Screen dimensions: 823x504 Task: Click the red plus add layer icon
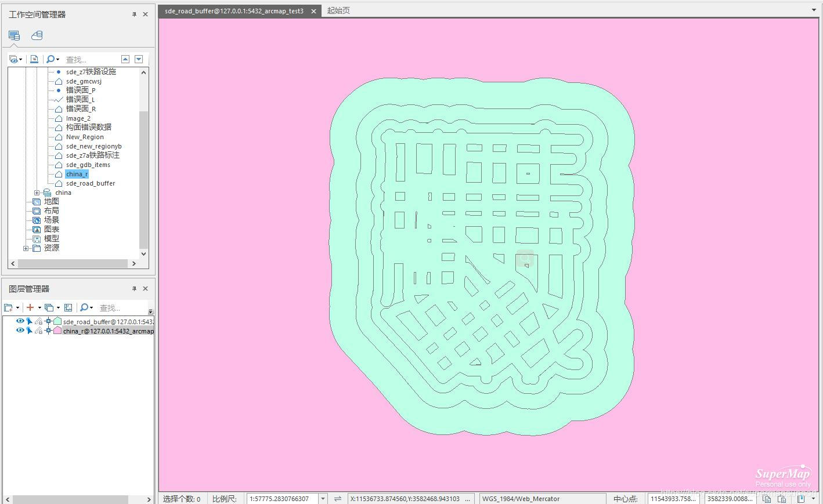[30, 307]
